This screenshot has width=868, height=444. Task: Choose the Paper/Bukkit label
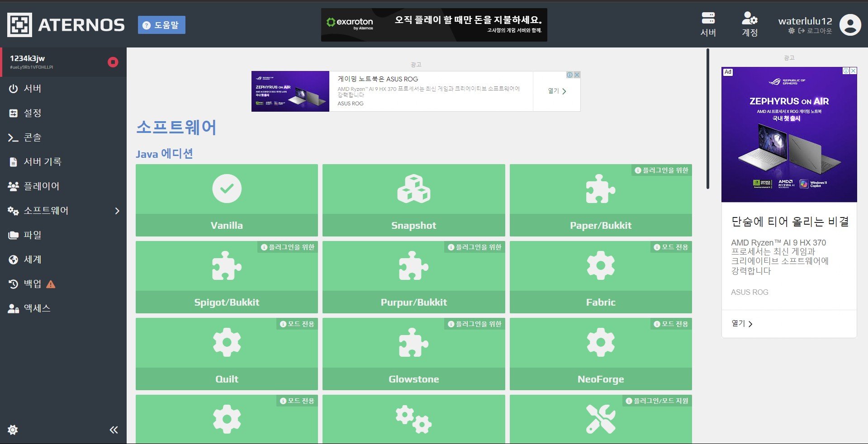click(x=601, y=225)
